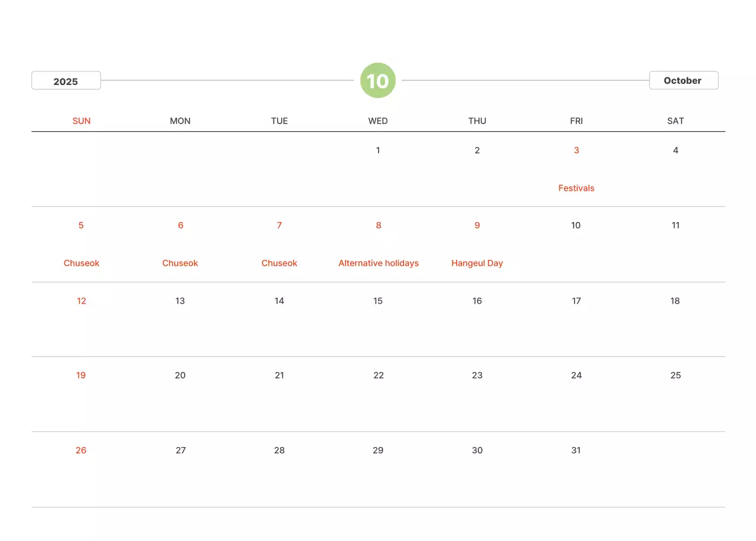The image size is (756, 541).
Task: Click on Monday the 13th
Action: [x=180, y=301]
